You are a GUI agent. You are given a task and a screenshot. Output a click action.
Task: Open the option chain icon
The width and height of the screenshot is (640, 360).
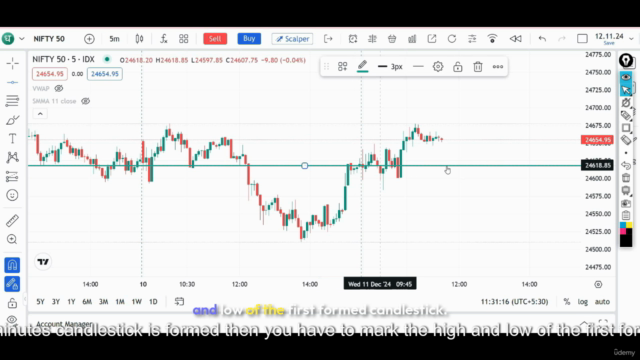(372, 39)
